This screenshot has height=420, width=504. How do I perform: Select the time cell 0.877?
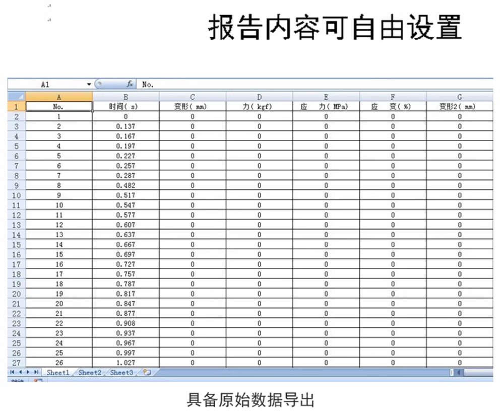point(125,313)
